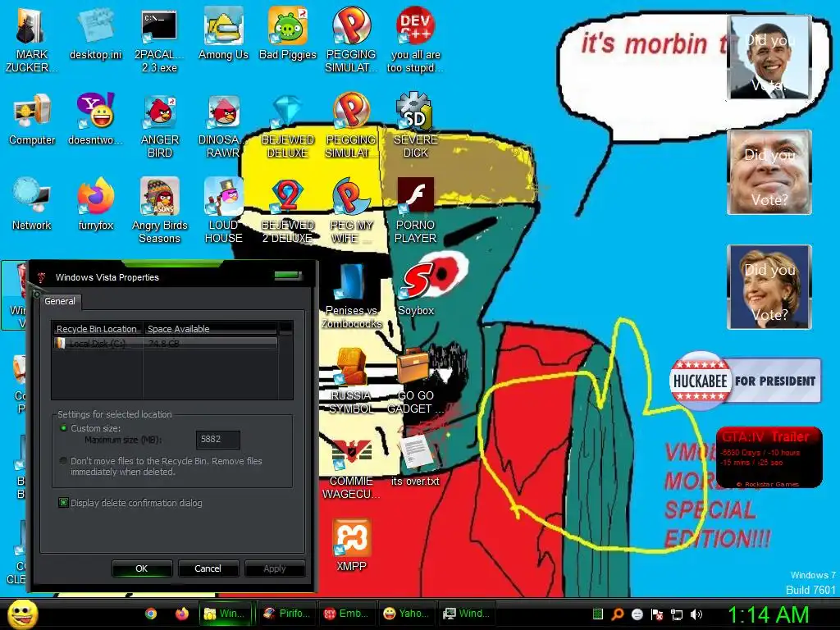The height and width of the screenshot is (630, 840).
Task: Launch the DINOSA RAWR shortcut
Action: click(x=223, y=126)
